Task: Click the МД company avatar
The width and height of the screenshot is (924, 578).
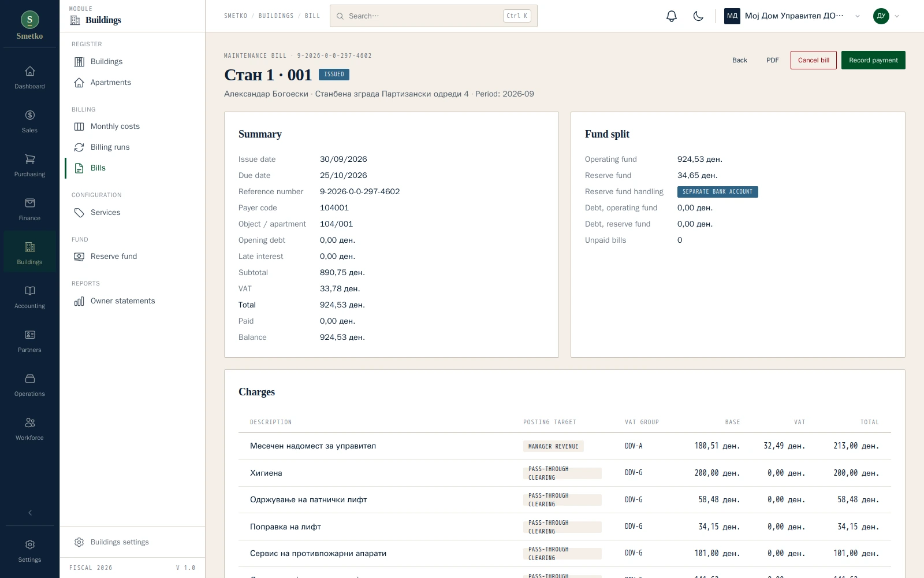Action: point(732,16)
